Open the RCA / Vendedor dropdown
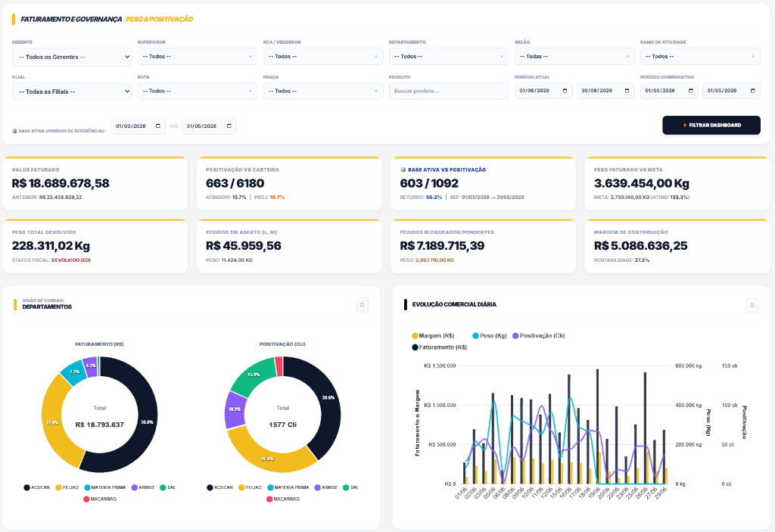 [323, 56]
